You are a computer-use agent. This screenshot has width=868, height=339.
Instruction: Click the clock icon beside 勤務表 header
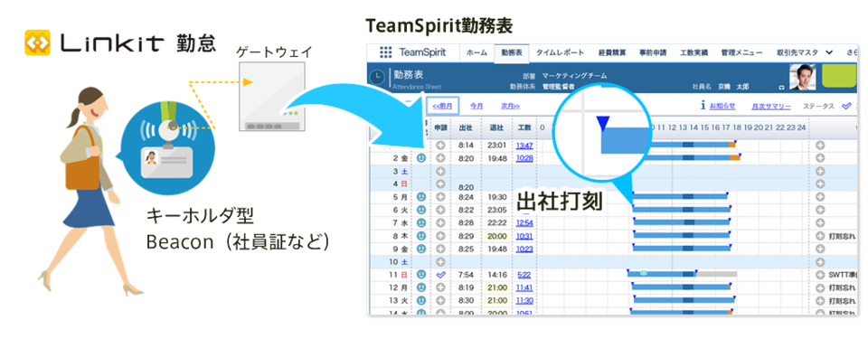377,77
